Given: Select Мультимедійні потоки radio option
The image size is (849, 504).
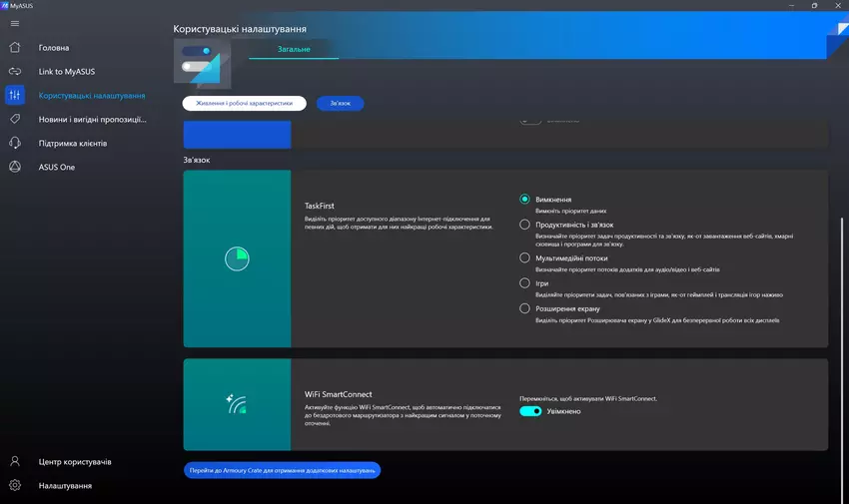Looking at the screenshot, I should [x=525, y=257].
